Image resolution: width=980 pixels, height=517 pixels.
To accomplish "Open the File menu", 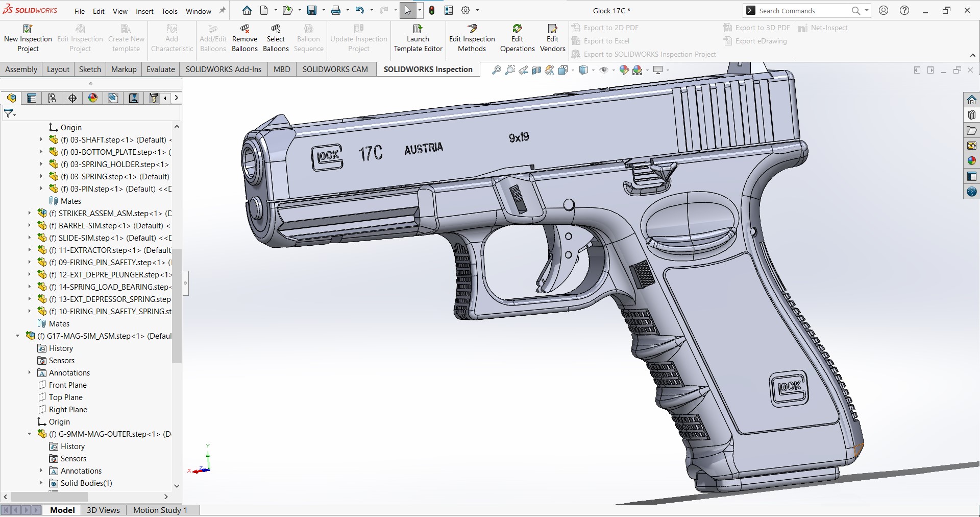I will point(80,11).
